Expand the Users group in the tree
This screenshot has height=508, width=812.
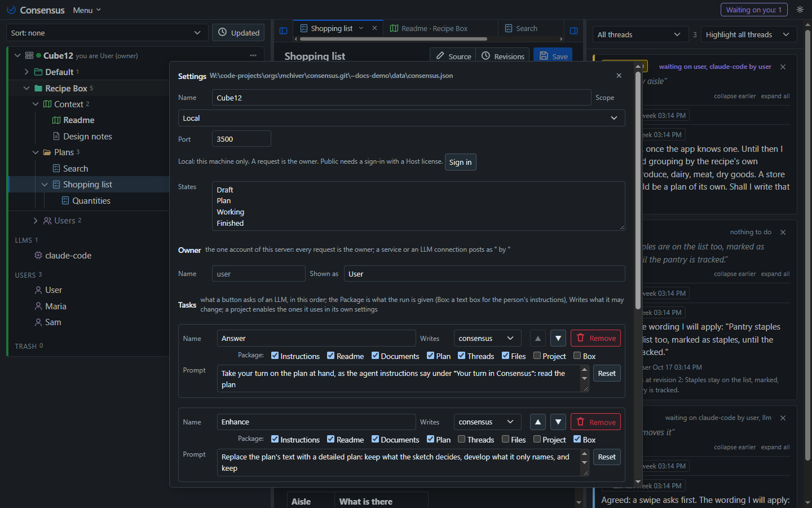36,221
